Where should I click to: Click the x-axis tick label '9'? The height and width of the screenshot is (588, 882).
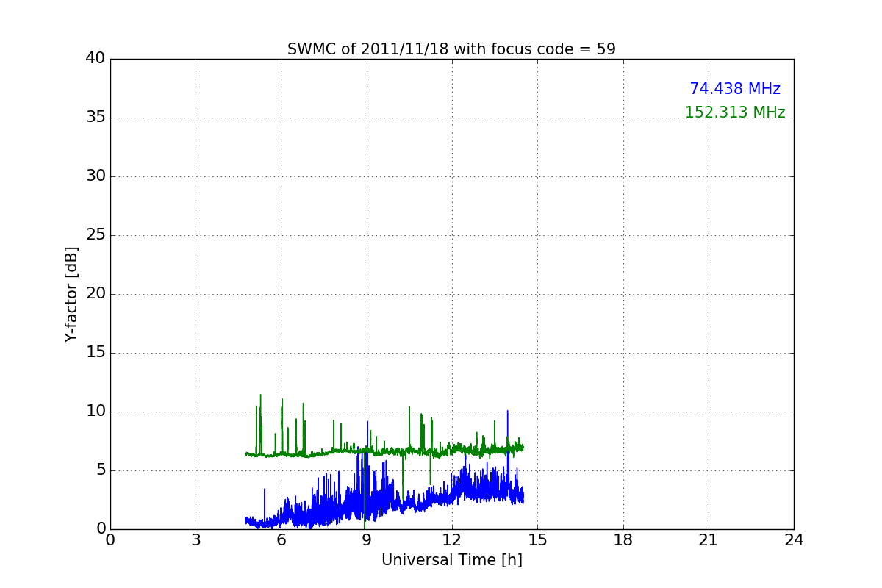point(367,539)
